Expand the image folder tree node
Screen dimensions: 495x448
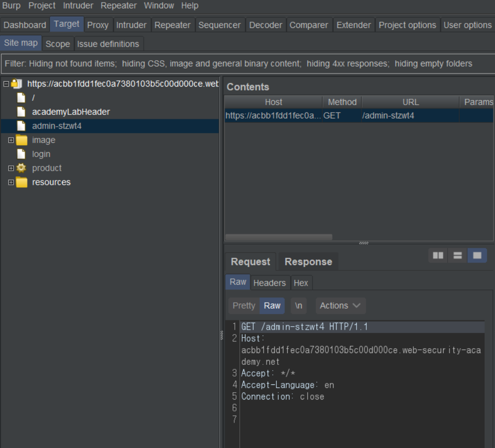click(x=11, y=140)
